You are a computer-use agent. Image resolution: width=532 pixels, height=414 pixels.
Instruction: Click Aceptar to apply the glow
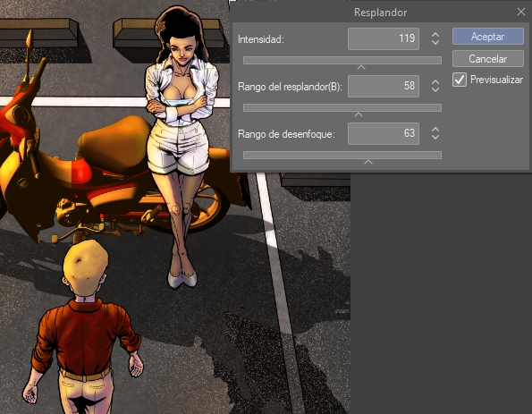(x=488, y=37)
